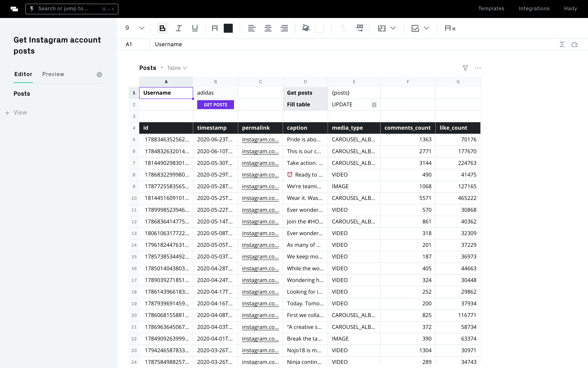This screenshot has height=368, width=588.
Task: Clear formatting with the A-x icon
Action: (x=450, y=28)
